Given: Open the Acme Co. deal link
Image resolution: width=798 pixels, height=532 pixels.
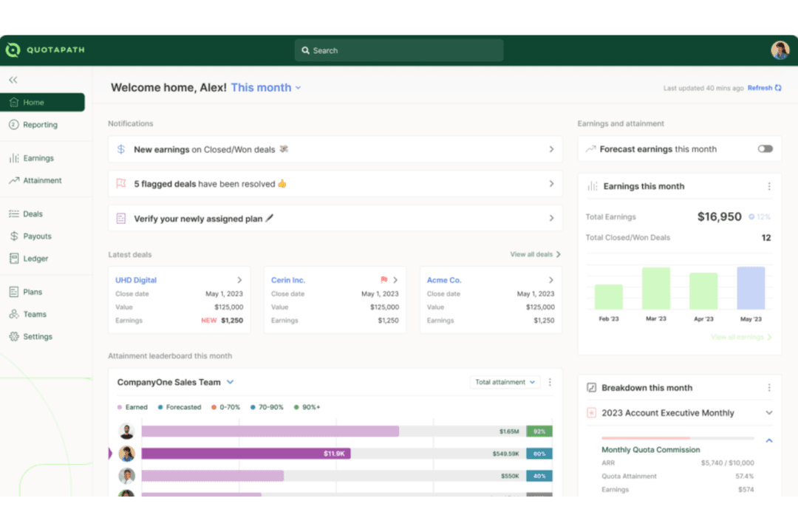Looking at the screenshot, I should 444,280.
